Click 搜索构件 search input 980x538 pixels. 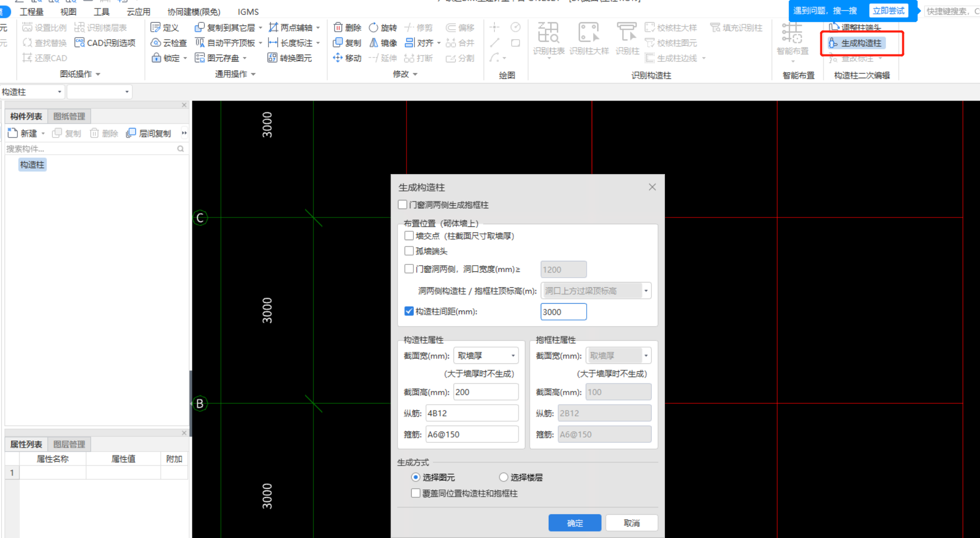pos(90,149)
